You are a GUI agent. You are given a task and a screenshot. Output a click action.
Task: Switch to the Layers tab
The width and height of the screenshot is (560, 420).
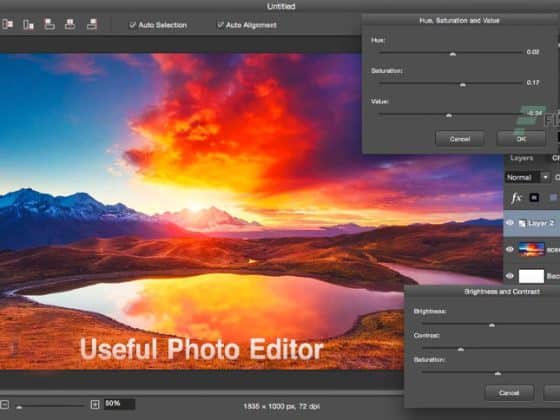coord(521,158)
